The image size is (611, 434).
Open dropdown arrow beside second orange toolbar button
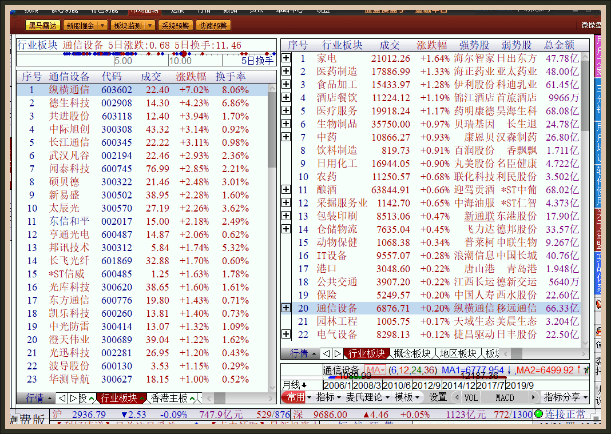102,25
